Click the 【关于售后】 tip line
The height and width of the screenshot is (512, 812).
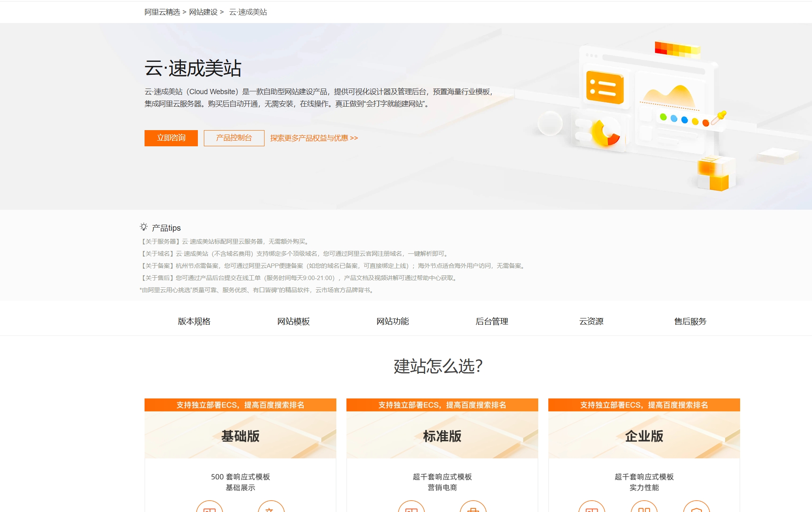pyautogui.click(x=299, y=278)
